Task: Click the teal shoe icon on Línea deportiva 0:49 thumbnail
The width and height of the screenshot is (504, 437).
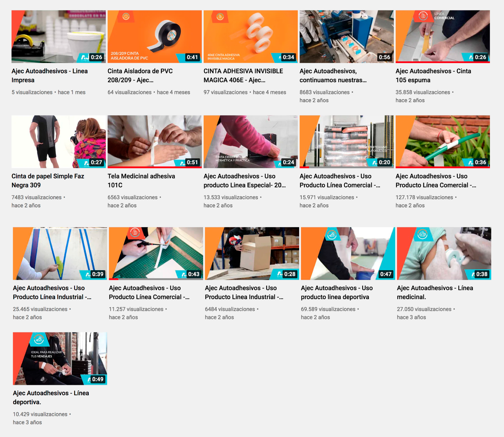Action: pyautogui.click(x=39, y=339)
